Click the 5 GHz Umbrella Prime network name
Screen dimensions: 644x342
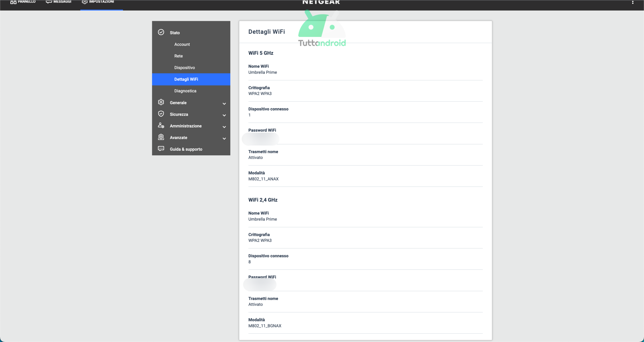pos(262,72)
